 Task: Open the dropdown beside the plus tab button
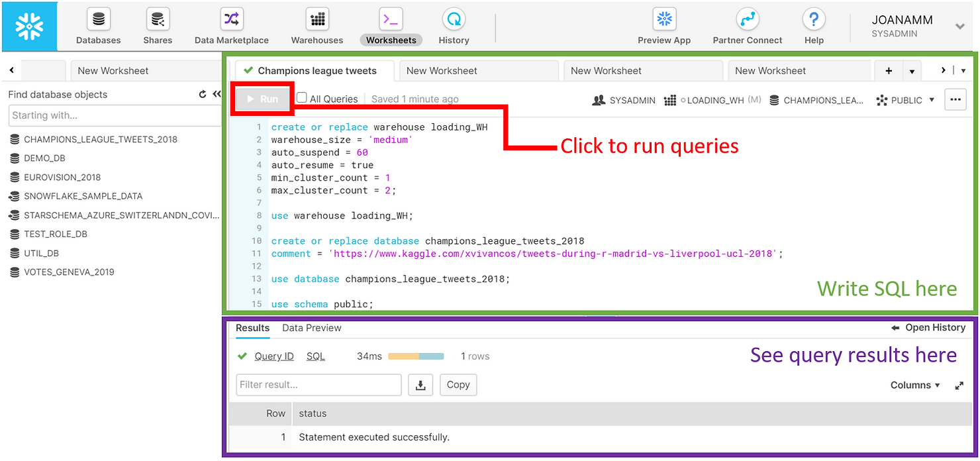point(912,71)
